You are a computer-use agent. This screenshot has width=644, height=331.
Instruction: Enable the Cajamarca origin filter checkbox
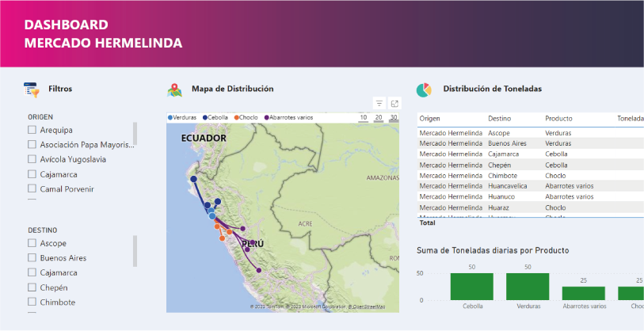[32, 173]
